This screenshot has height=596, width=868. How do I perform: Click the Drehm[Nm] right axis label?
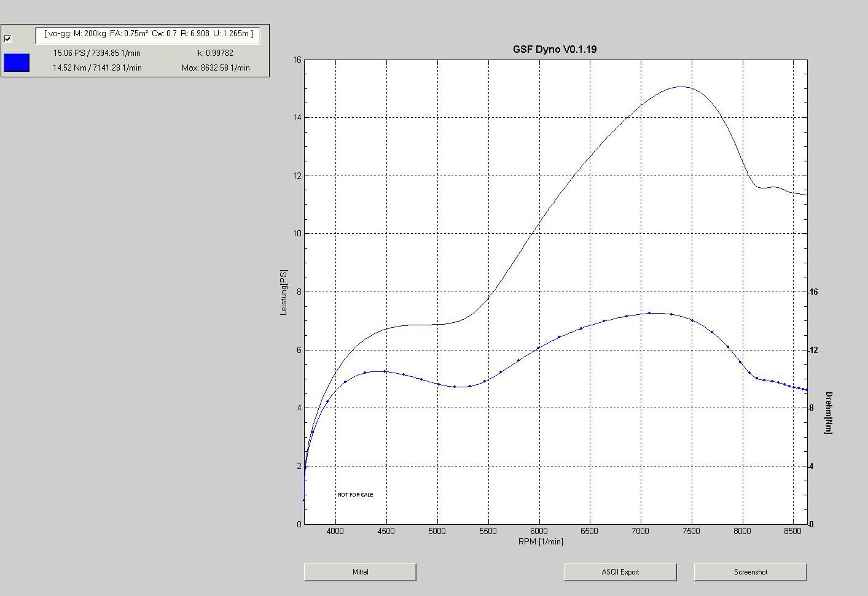click(828, 412)
